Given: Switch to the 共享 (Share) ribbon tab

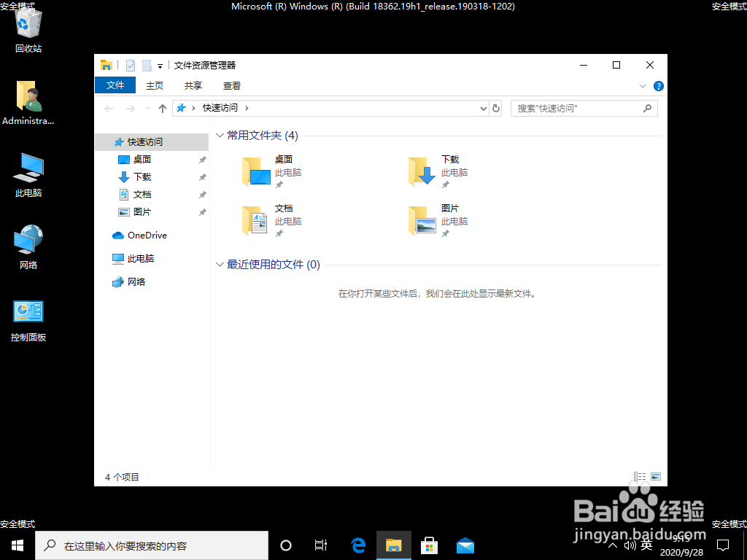Looking at the screenshot, I should 193,86.
